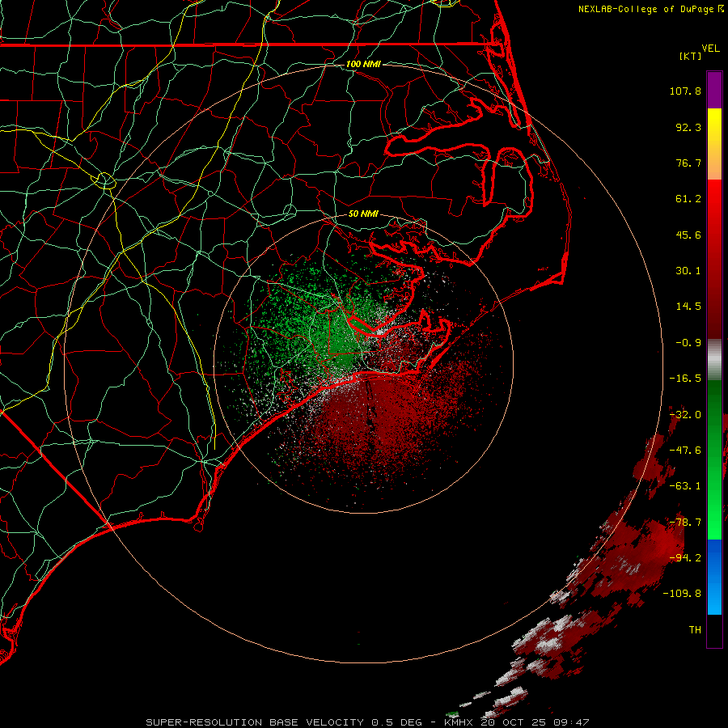Click the gray near-zero color bar segment
The image size is (728, 728).
(714, 358)
